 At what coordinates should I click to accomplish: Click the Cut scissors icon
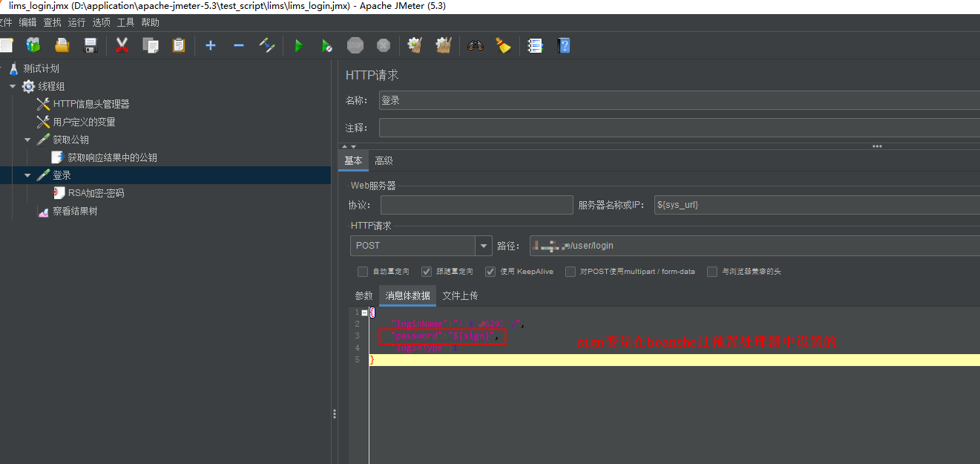pyautogui.click(x=122, y=46)
